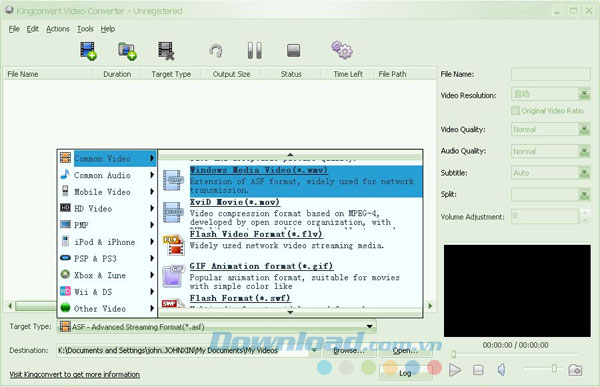This screenshot has width=600, height=387.
Task: Select the Common Video category
Action: [x=107, y=158]
